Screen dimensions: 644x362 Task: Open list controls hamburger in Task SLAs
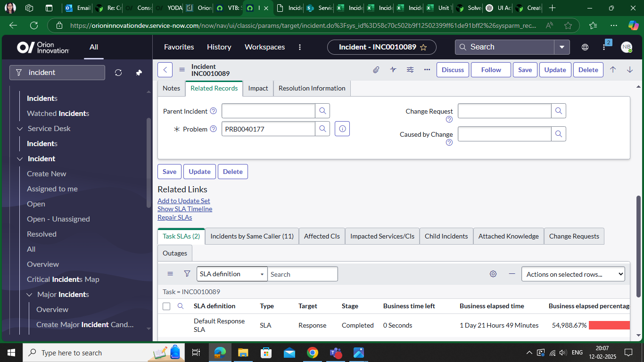[171, 274]
